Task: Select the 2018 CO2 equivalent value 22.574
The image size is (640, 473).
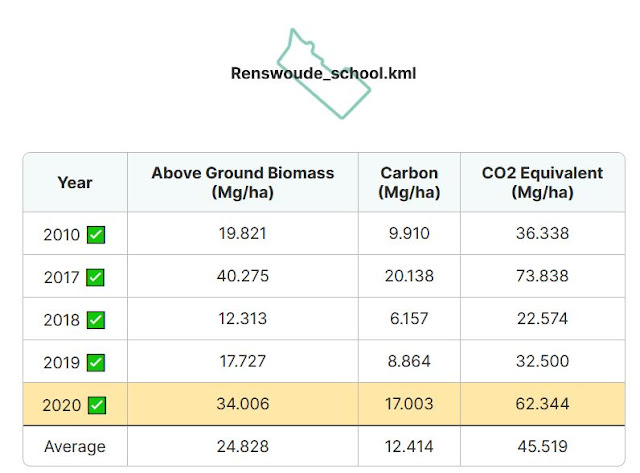Action: [542, 318]
